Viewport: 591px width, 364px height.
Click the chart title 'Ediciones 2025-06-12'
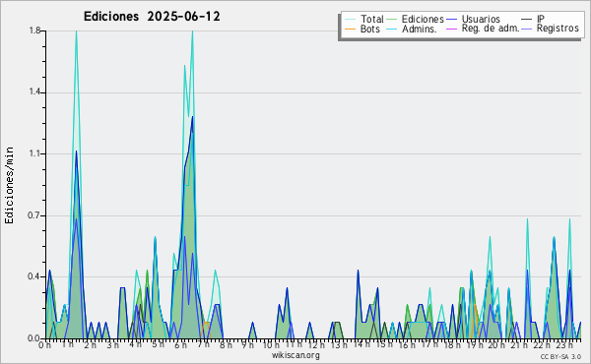152,17
